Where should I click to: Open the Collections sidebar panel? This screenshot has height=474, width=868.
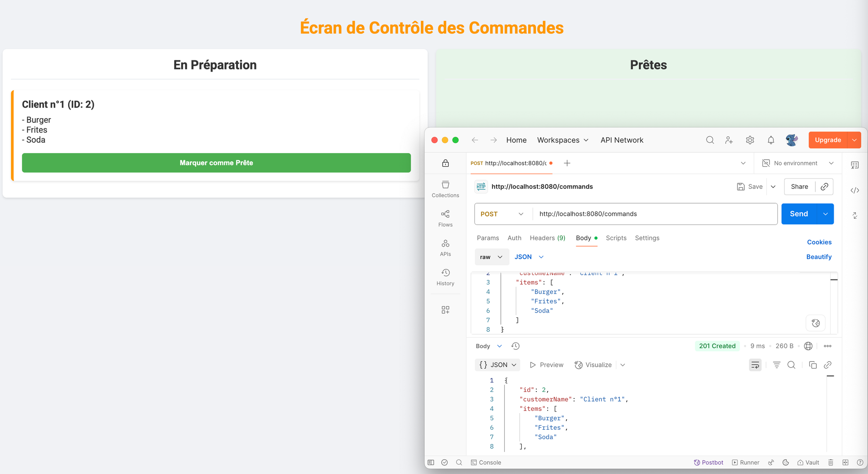[445, 189]
